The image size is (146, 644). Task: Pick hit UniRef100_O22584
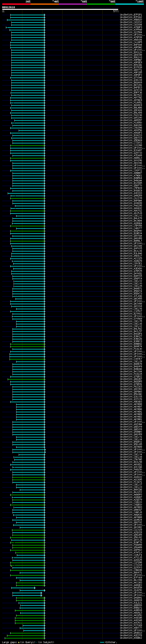pos(131,32)
